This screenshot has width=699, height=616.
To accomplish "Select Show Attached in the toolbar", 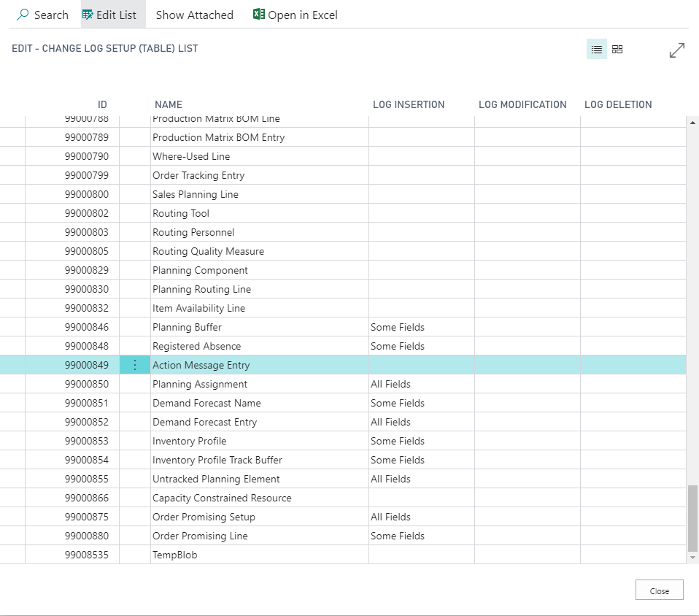I will pos(194,15).
